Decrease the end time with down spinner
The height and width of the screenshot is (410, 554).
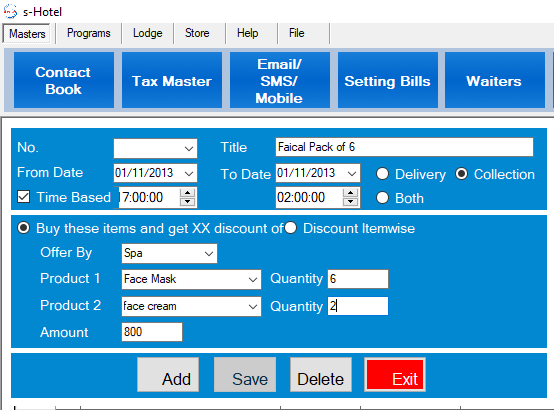pos(350,201)
